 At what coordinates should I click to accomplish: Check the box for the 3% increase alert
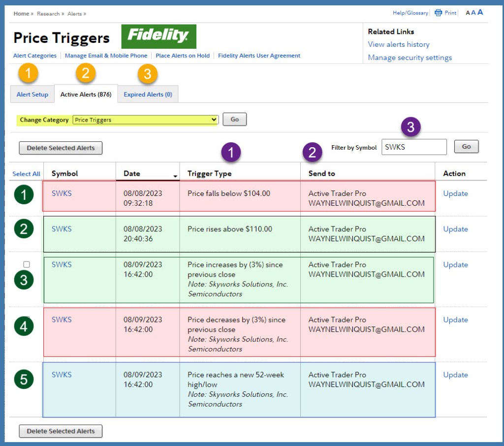(27, 264)
